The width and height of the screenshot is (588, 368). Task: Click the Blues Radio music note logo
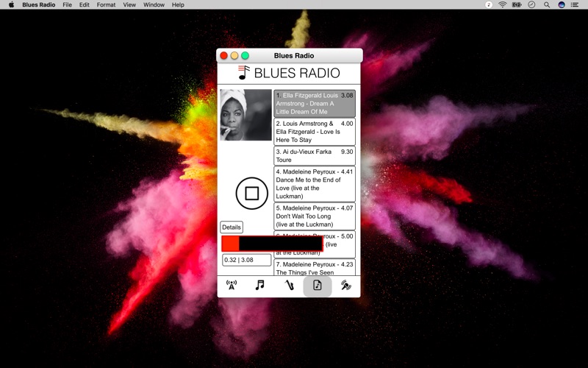[244, 72]
